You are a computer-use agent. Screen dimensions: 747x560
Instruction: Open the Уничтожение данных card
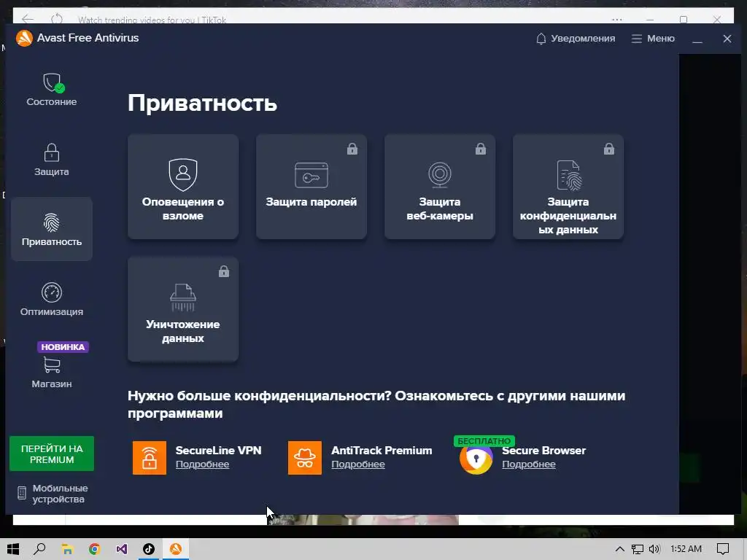tap(183, 309)
